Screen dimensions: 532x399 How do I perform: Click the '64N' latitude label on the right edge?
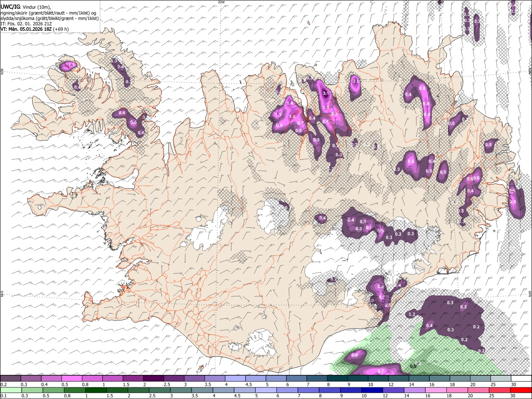530,293
